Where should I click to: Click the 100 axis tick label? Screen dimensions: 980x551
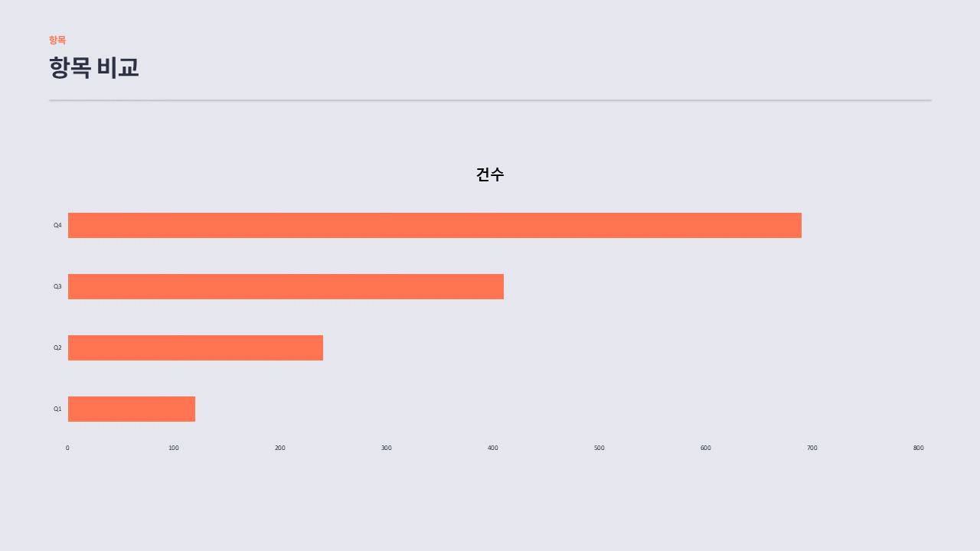[174, 448]
